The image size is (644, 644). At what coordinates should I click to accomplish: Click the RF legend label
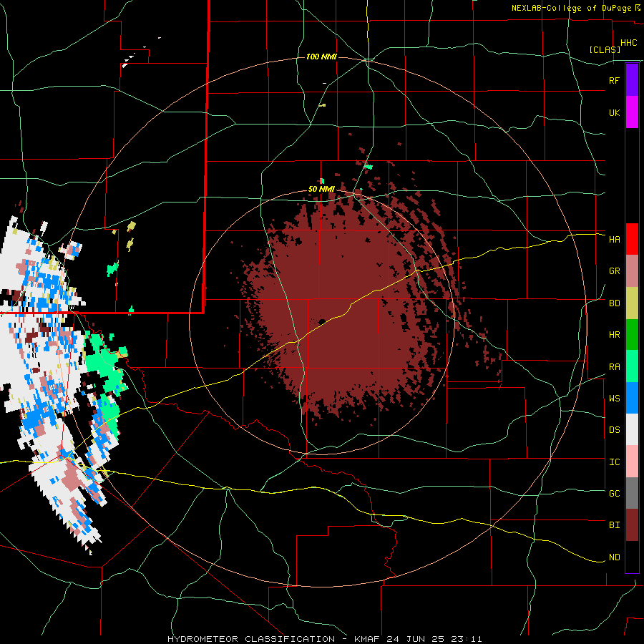tap(614, 80)
